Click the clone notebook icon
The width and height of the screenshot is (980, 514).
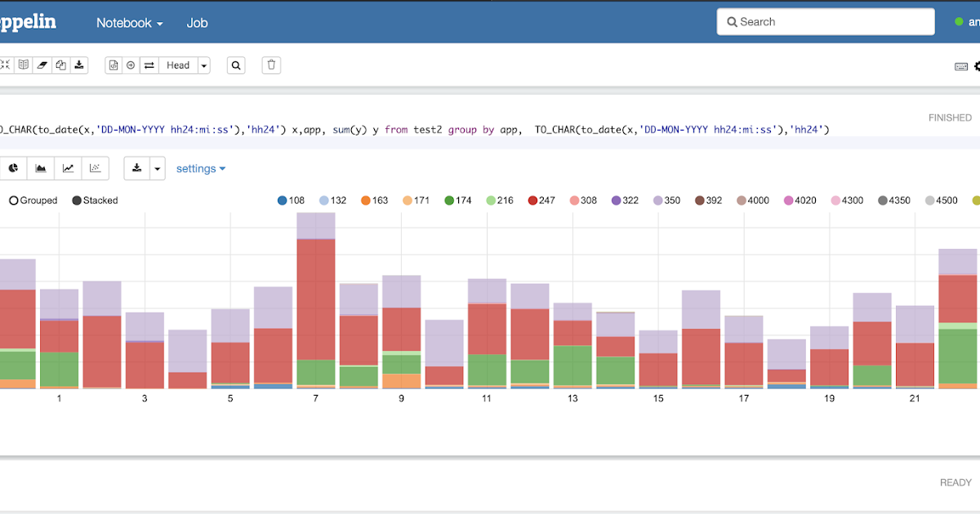[60, 64]
